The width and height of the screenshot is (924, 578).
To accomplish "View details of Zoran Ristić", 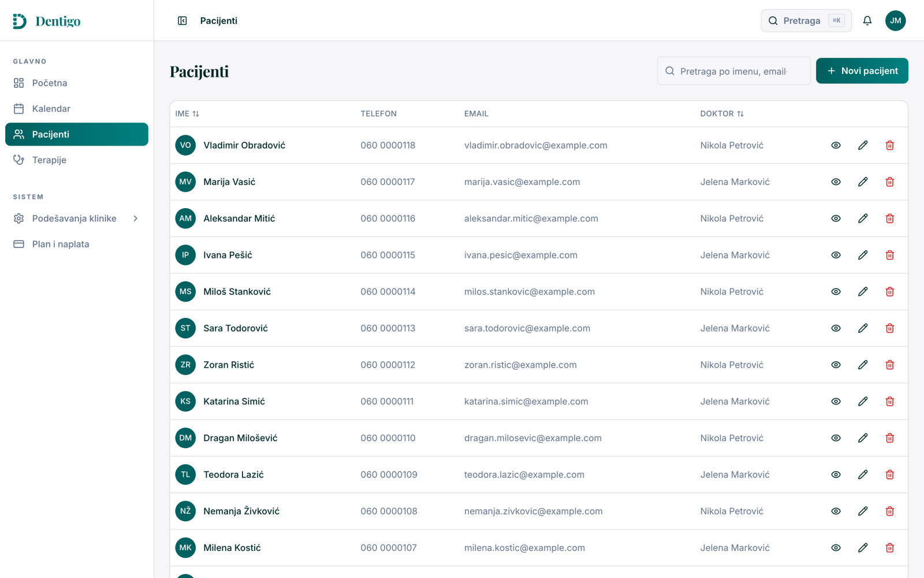I will pos(836,365).
